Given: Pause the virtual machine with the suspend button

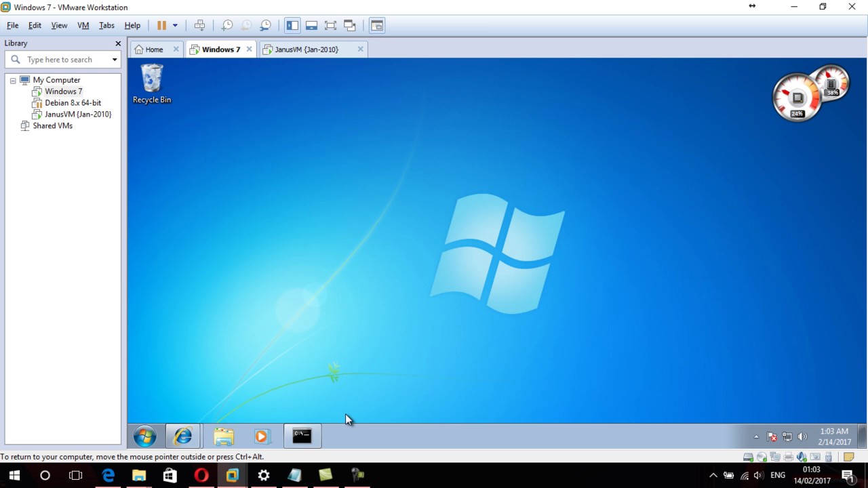Looking at the screenshot, I should click(x=161, y=25).
